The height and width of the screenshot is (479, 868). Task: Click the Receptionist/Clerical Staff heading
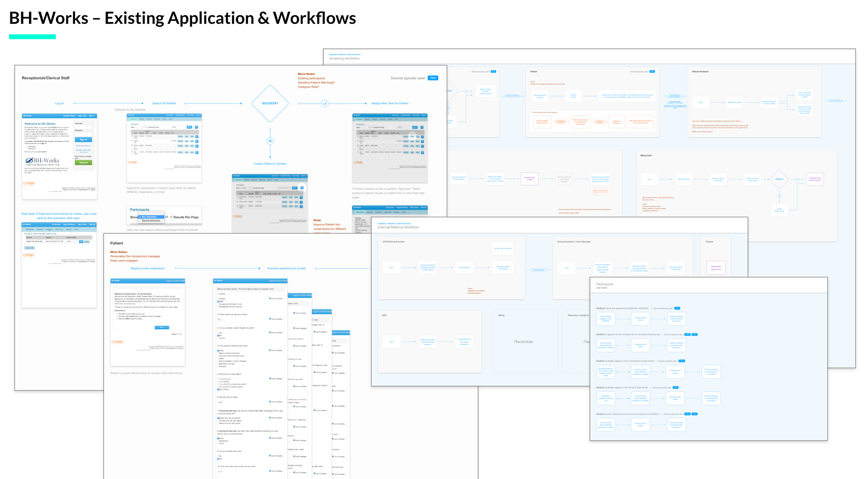tap(46, 78)
